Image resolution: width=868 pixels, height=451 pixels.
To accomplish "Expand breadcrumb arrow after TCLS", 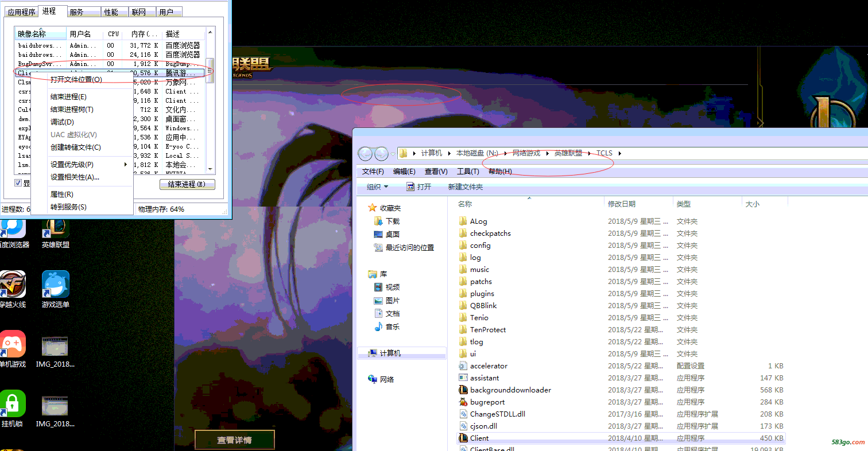I will [x=620, y=153].
